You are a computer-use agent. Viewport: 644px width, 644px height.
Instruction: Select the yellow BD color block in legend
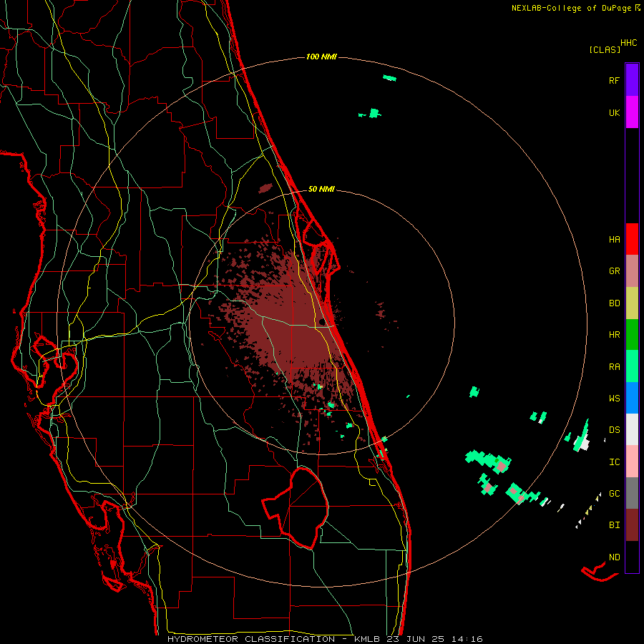[632, 303]
